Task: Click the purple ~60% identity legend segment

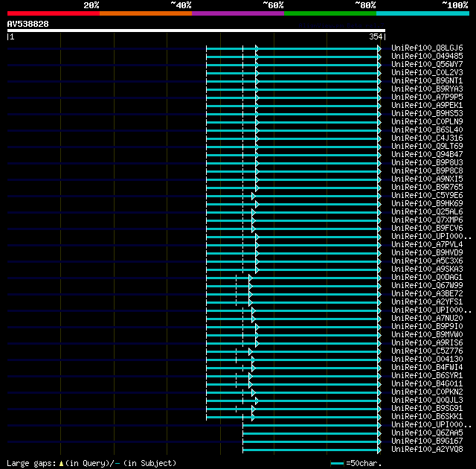Action: (238, 13)
